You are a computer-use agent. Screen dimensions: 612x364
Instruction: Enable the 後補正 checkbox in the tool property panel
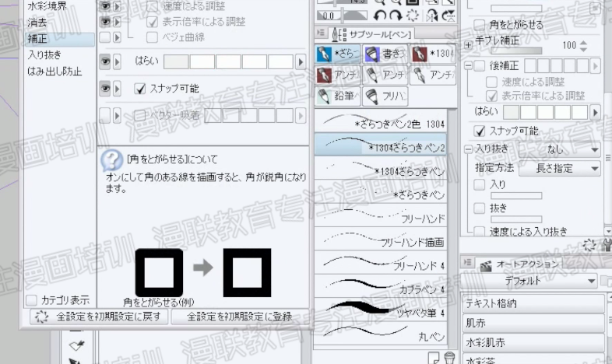pyautogui.click(x=479, y=66)
